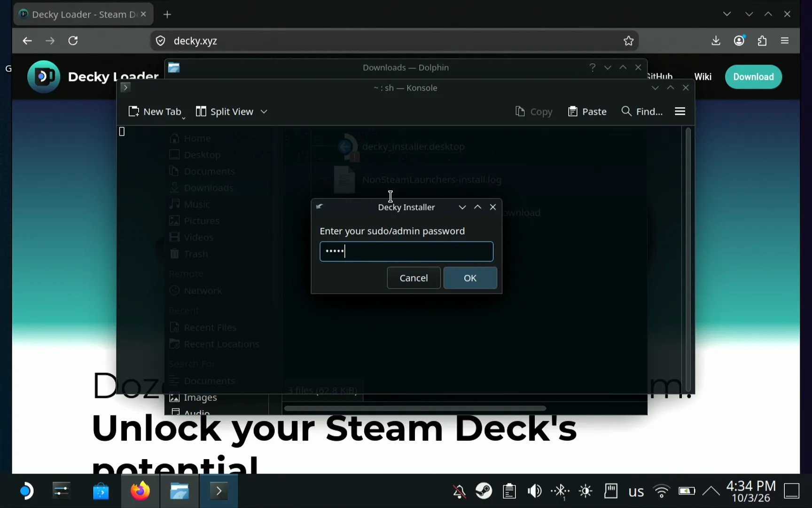Bookmark this page with star icon
Viewport: 812px width, 508px height.
[628, 41]
